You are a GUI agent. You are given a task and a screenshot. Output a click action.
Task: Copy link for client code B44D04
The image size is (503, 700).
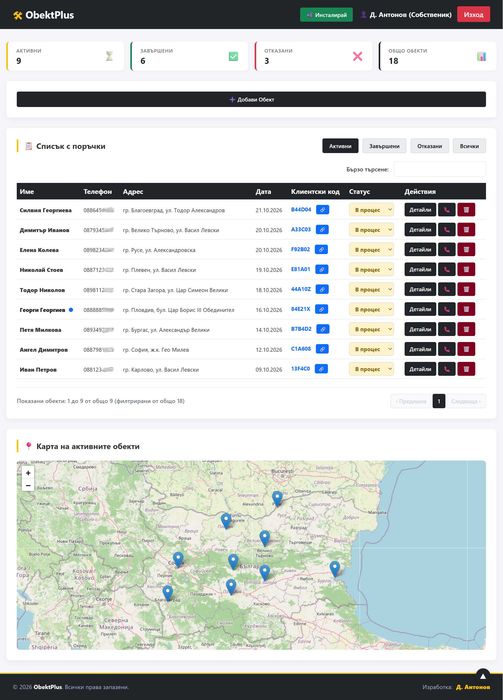(322, 209)
